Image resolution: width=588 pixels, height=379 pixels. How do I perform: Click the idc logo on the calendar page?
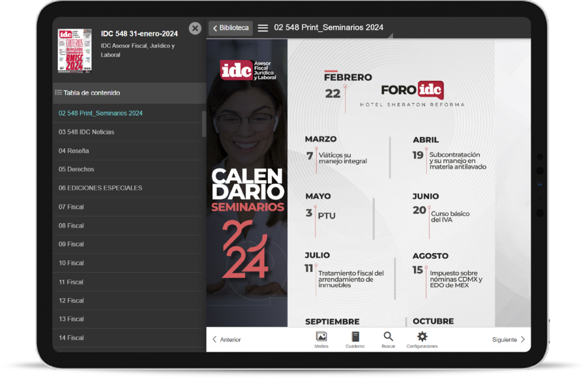[248, 70]
